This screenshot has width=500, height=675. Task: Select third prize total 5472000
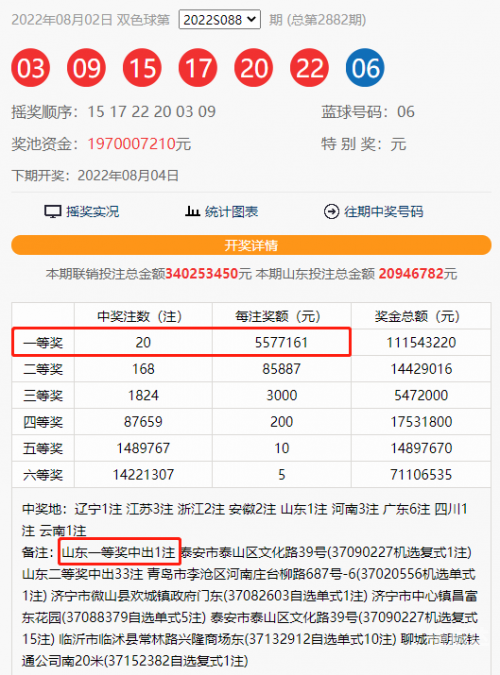pos(421,396)
